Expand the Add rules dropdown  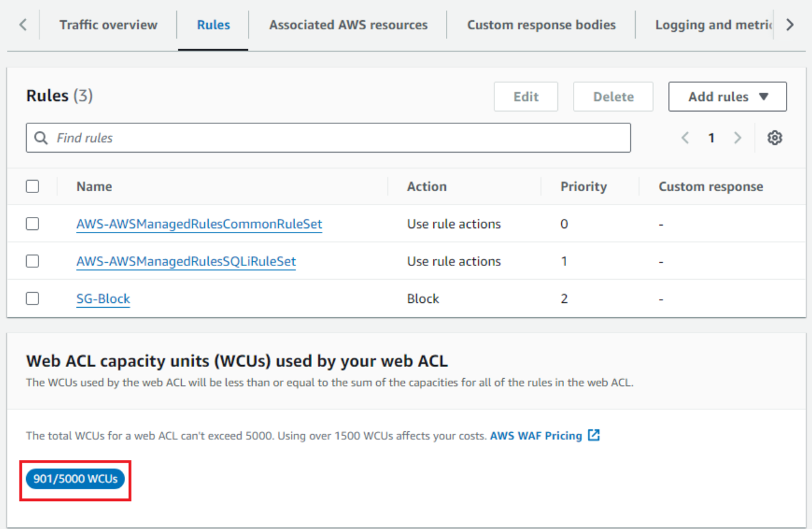pyautogui.click(x=727, y=97)
